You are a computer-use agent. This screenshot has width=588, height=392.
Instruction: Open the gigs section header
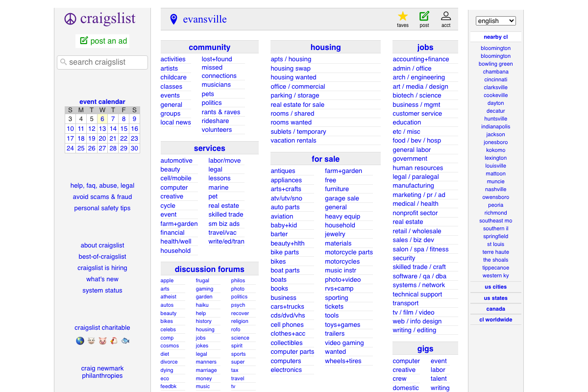point(425,348)
